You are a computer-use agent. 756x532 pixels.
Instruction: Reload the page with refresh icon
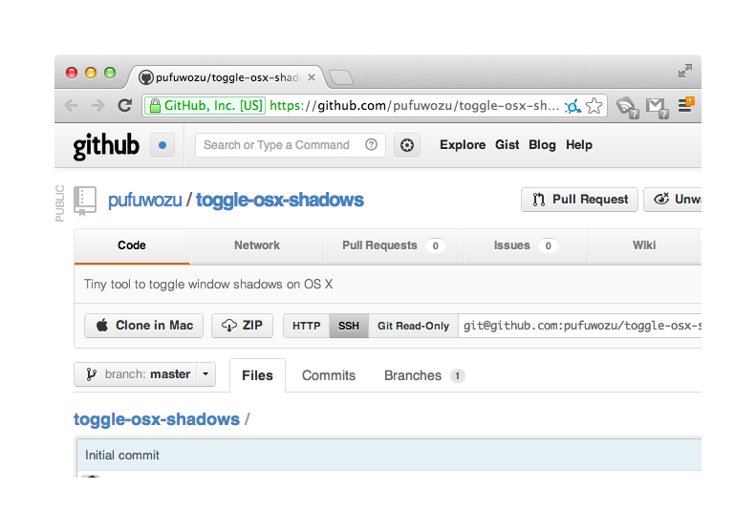click(x=125, y=105)
